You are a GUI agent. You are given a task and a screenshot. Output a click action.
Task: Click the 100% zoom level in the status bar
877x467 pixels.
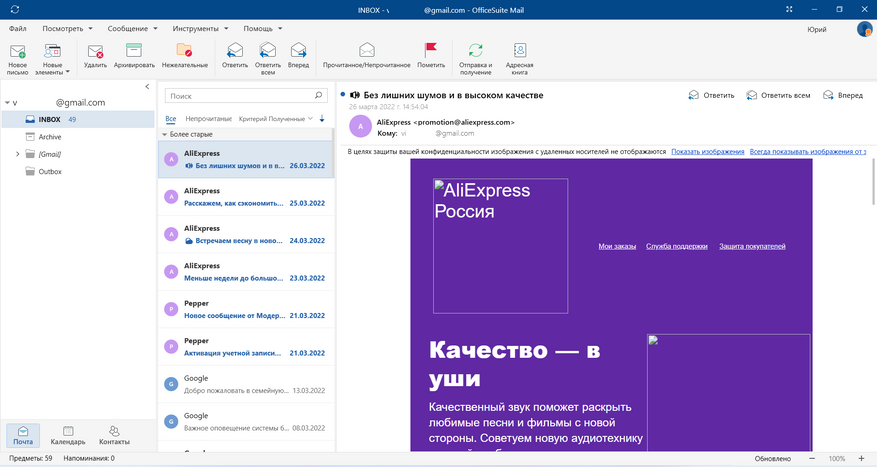[x=837, y=459]
